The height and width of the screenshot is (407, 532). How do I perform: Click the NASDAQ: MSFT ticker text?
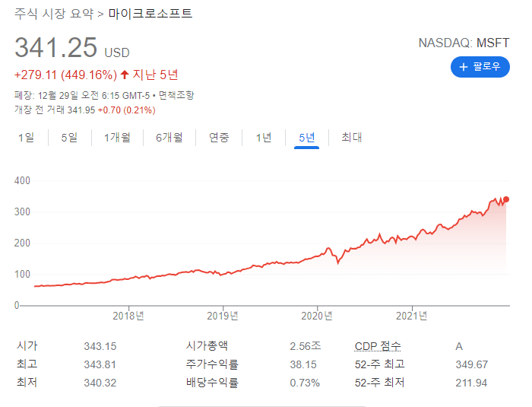click(x=464, y=43)
